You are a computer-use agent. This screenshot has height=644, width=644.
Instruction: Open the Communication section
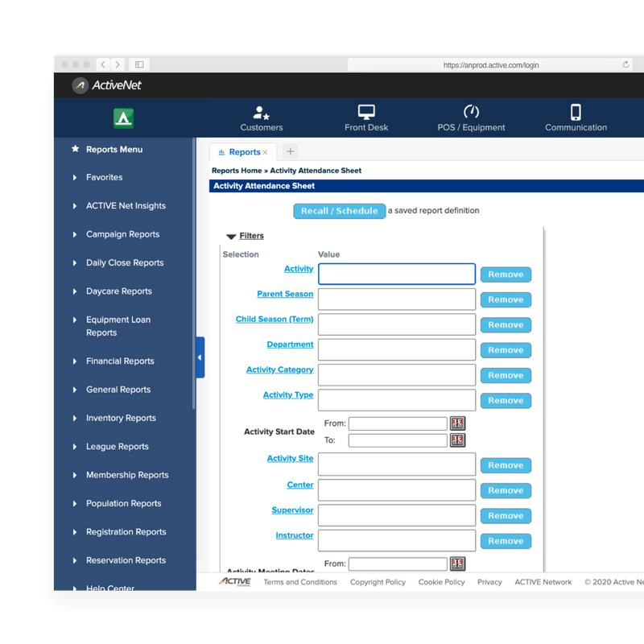click(576, 118)
